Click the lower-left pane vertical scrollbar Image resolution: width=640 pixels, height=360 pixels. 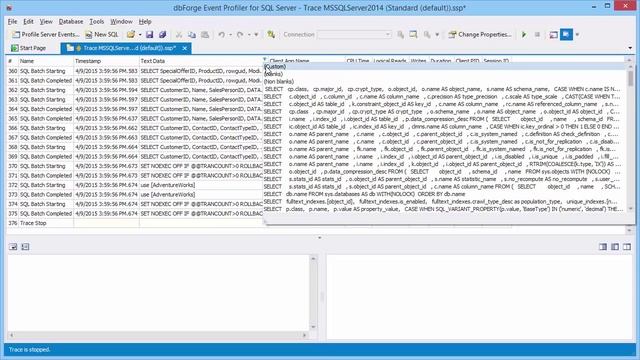[313, 293]
